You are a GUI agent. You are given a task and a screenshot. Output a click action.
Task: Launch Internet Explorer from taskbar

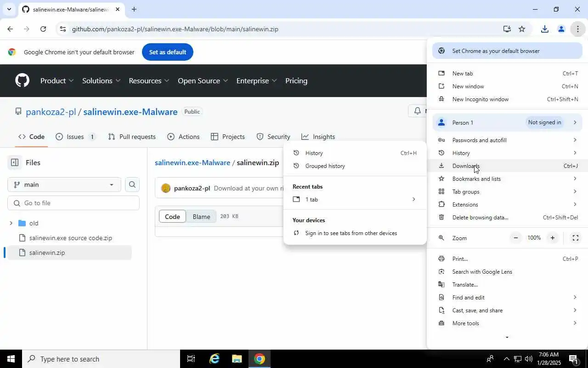point(214,359)
